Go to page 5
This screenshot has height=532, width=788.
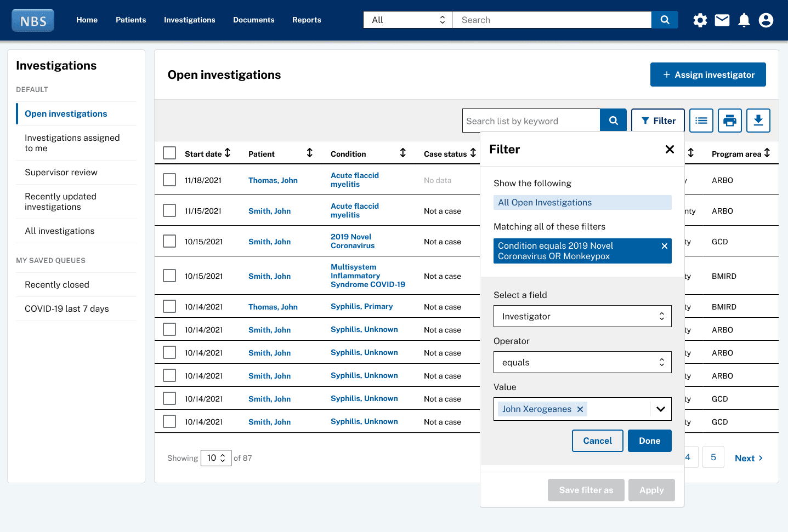pos(713,457)
